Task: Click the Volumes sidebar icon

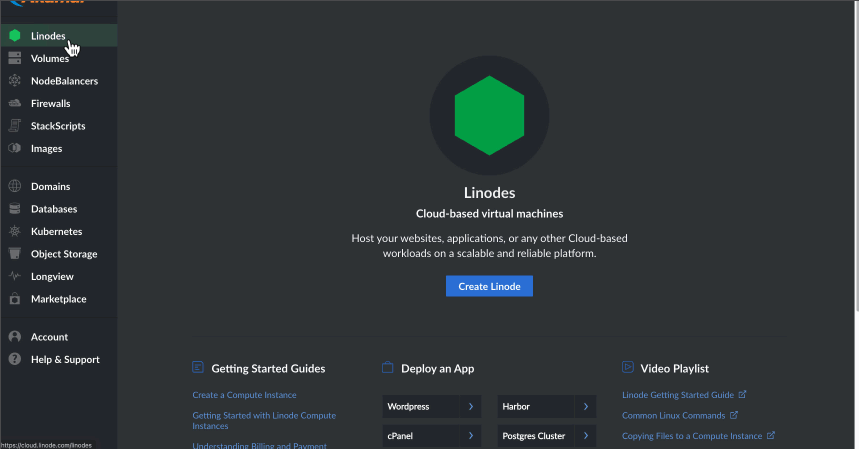Action: click(14, 59)
